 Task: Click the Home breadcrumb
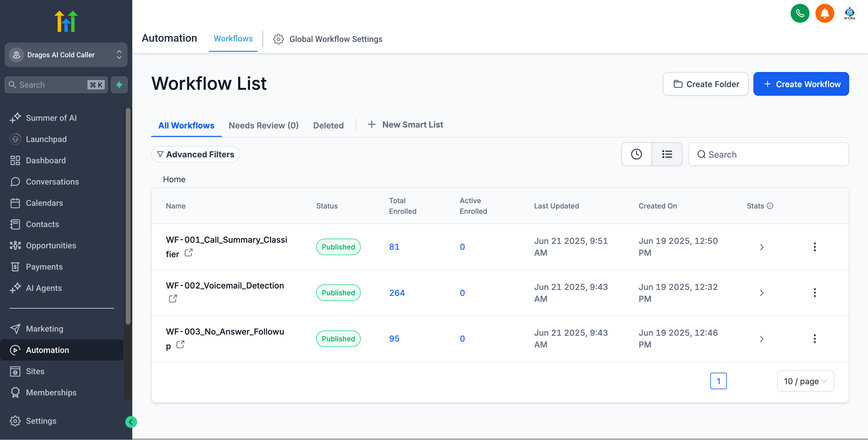[174, 179]
